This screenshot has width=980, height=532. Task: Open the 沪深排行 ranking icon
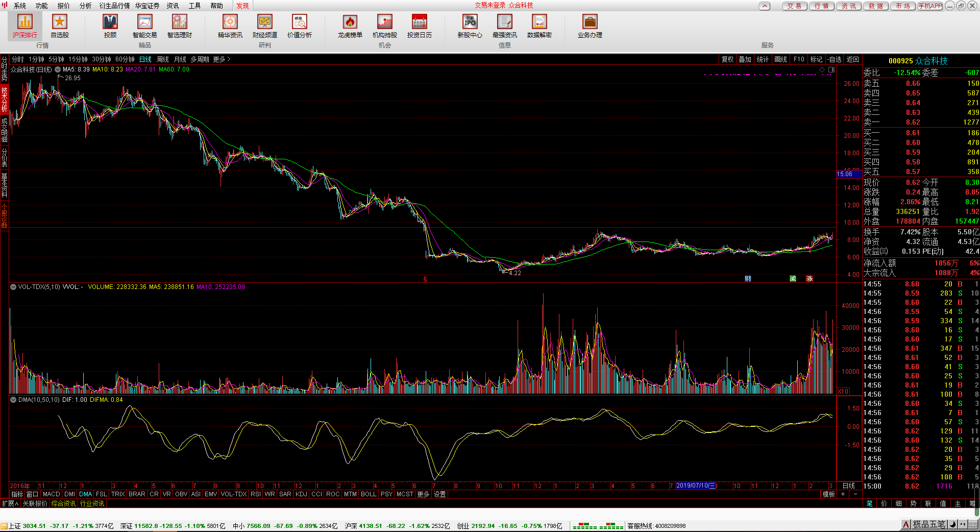click(x=25, y=26)
